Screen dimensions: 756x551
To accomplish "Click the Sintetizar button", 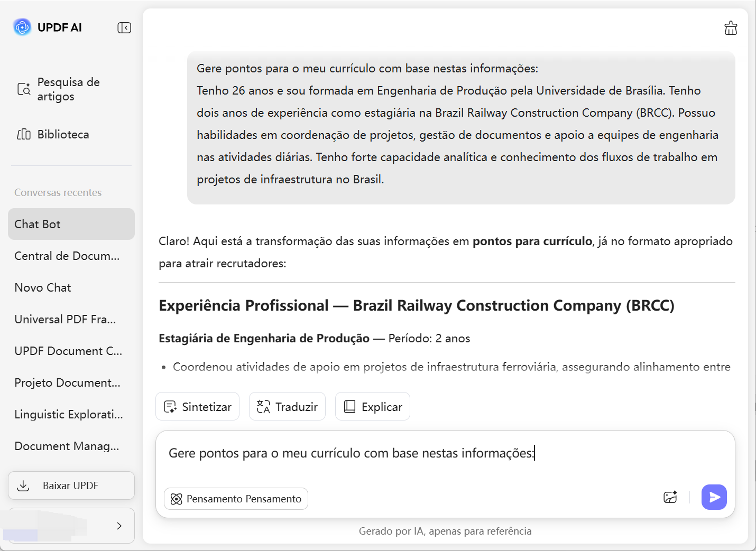I will click(x=197, y=407).
